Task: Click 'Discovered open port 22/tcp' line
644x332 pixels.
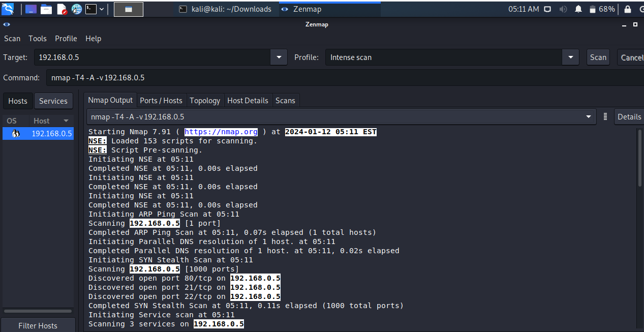Action: pyautogui.click(x=185, y=296)
